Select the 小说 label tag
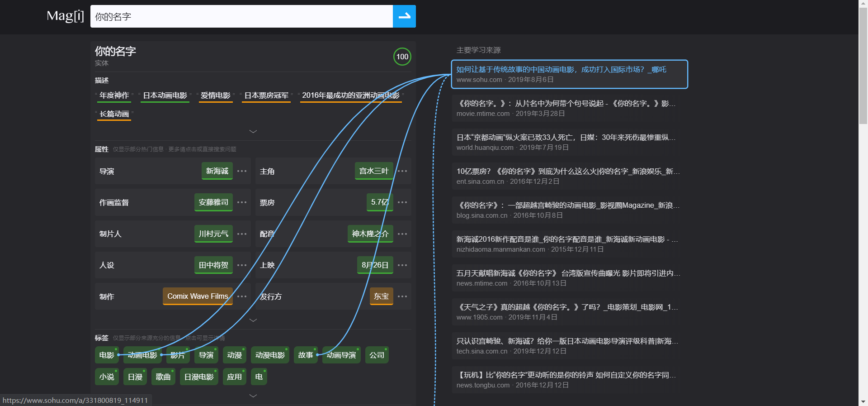Screen dimensions: 868x406 (x=107, y=377)
